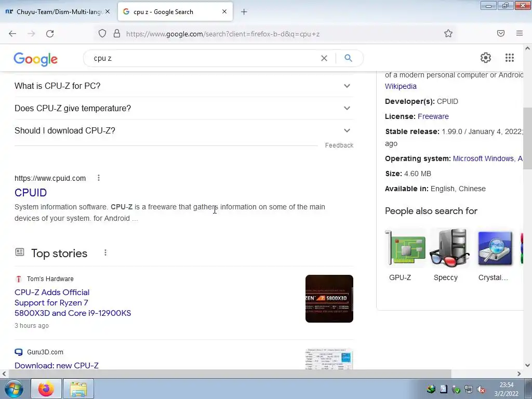Image resolution: width=532 pixels, height=399 pixels.
Task: Click the vertical page scrollbar
Action: (527, 138)
